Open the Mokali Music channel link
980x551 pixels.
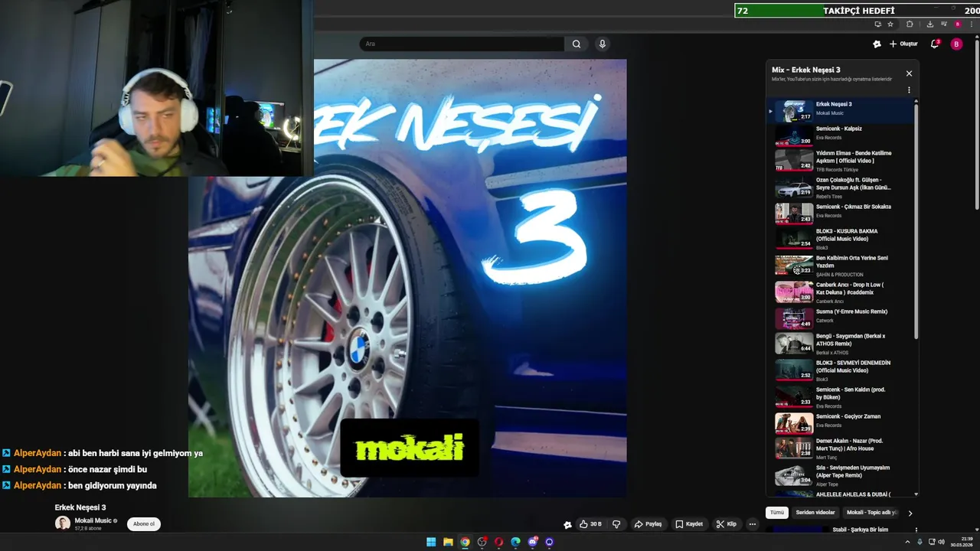[x=93, y=520]
